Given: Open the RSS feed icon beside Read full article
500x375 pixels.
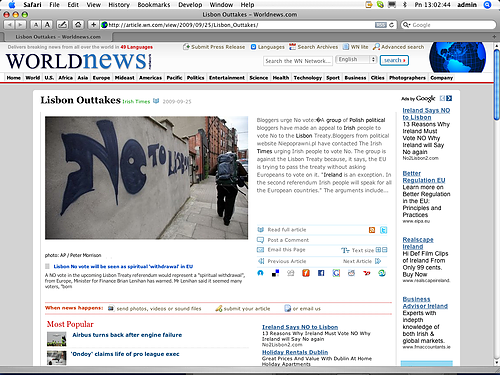Looking at the screenshot, I should (372, 230).
